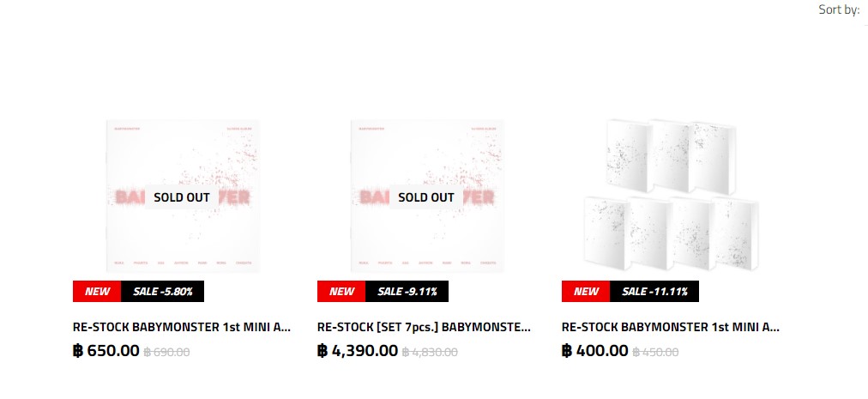Image resolution: width=868 pixels, height=399 pixels.
Task: Click the ฿ 4,390.00 price
Action: [x=358, y=351]
